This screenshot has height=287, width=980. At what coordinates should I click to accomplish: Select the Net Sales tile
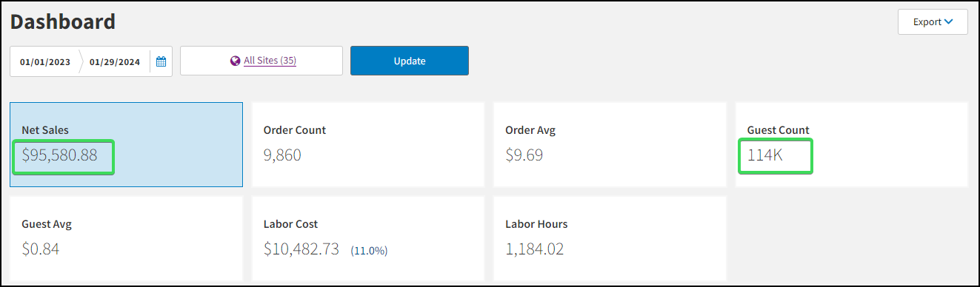point(126,144)
